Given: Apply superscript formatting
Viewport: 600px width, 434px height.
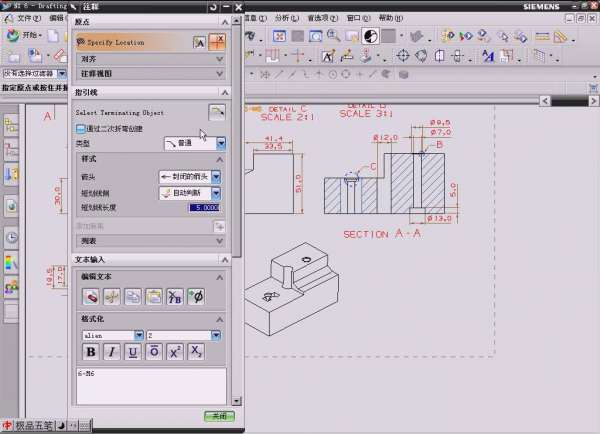Looking at the screenshot, I should (175, 351).
